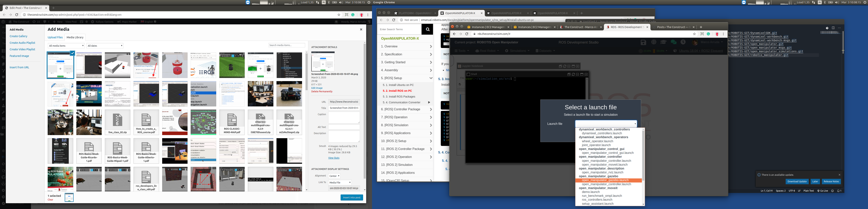Screen dimensions: 868x209
Task: Click Edit Image under attachment details
Action: click(x=317, y=88)
